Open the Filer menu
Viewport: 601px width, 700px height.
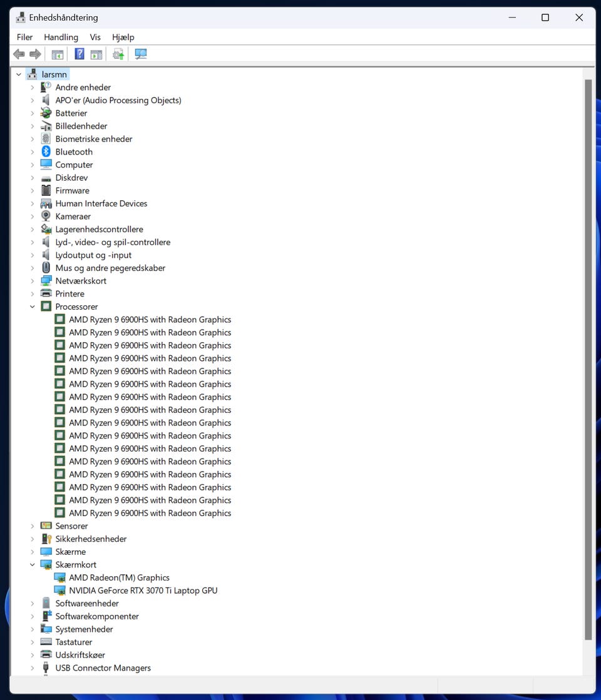point(24,37)
